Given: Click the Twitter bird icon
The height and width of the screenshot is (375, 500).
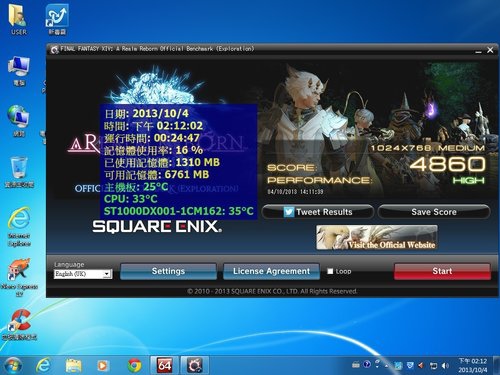Looking at the screenshot, I should tap(289, 212).
